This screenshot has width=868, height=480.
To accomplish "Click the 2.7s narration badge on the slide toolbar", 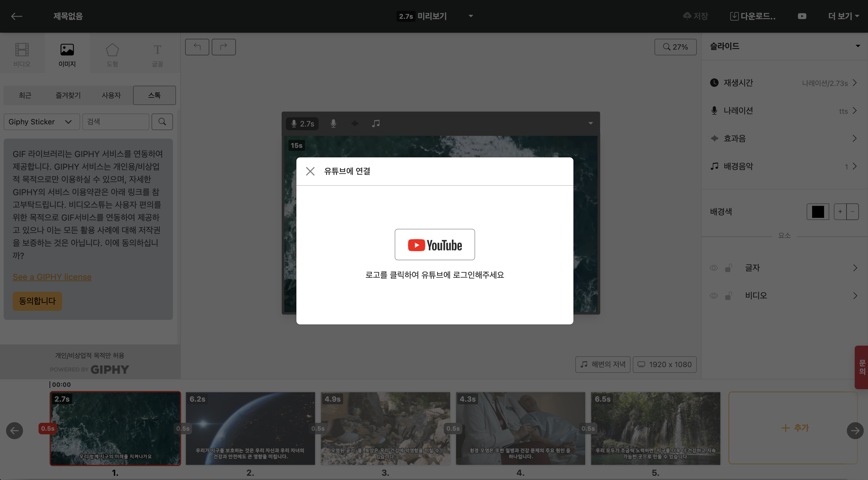I will click(302, 124).
